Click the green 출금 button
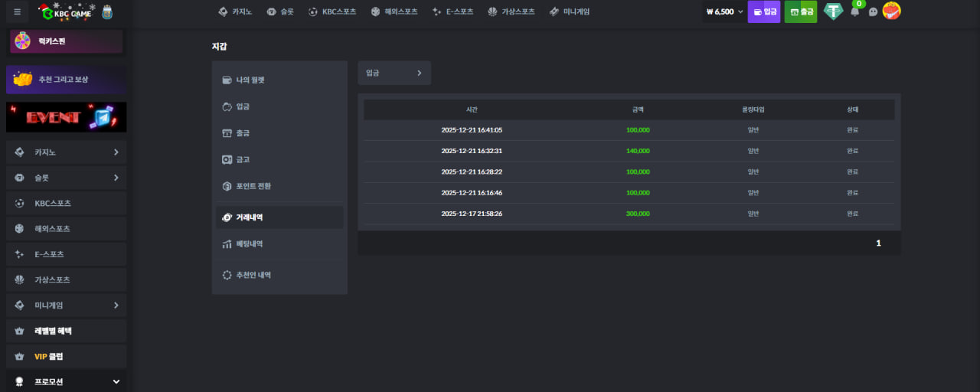The width and height of the screenshot is (980, 392). [801, 11]
